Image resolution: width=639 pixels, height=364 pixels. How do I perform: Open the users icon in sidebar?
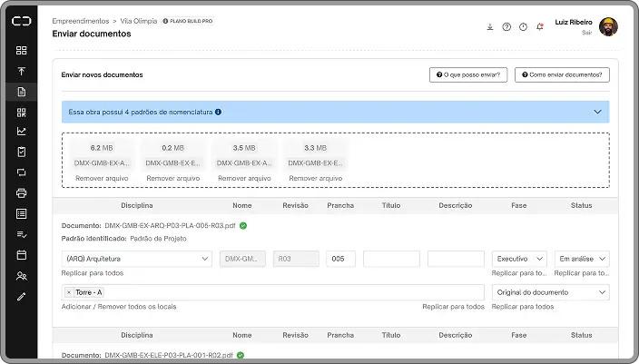(x=21, y=276)
